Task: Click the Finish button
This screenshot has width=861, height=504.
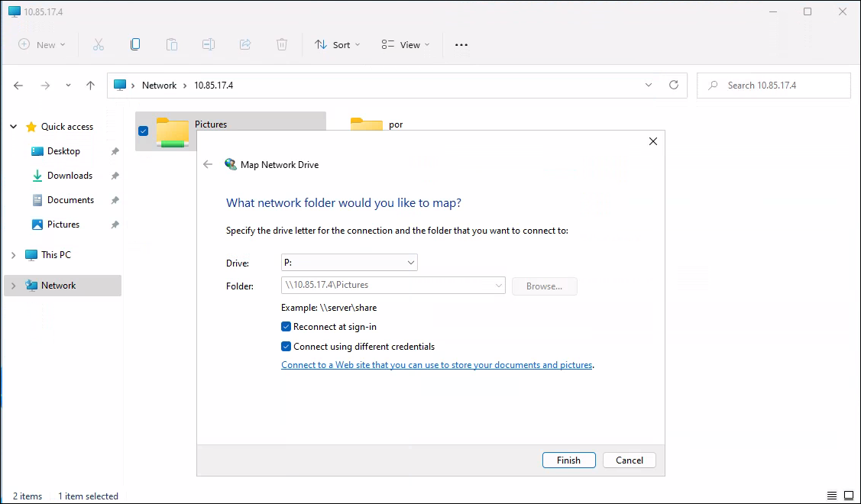Action: (568, 460)
